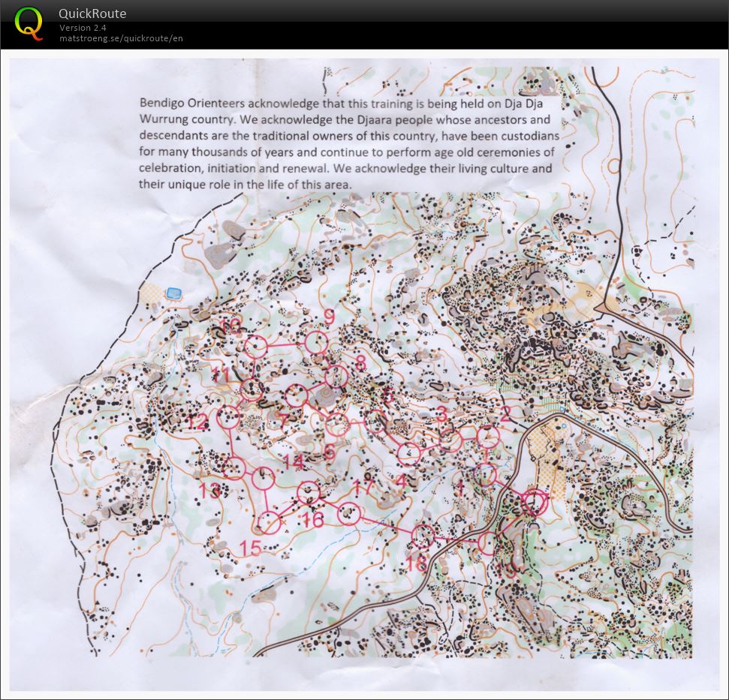
Task: Click the QuickRoute title text
Action: pos(92,14)
